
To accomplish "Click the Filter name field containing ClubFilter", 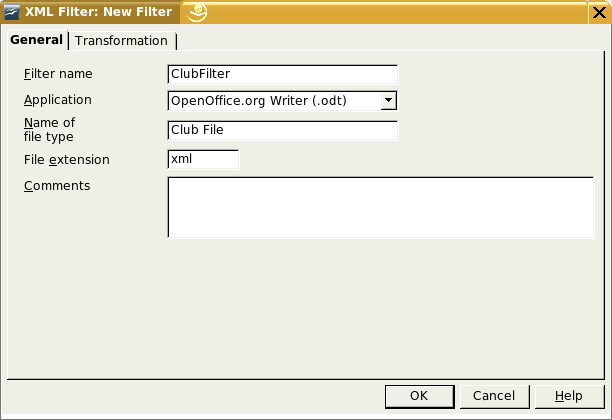I will [283, 74].
